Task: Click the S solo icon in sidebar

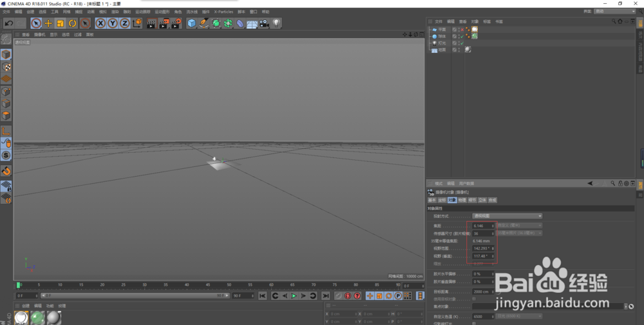Action: (6, 155)
